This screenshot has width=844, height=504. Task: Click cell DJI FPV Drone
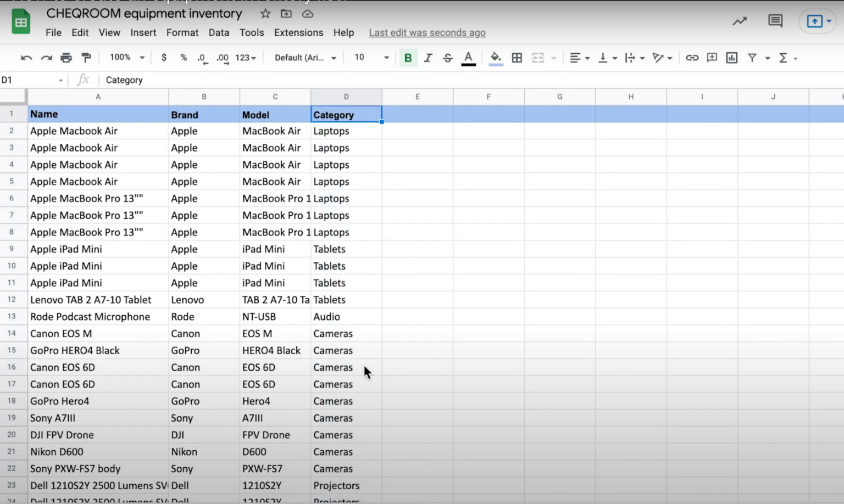(x=98, y=435)
